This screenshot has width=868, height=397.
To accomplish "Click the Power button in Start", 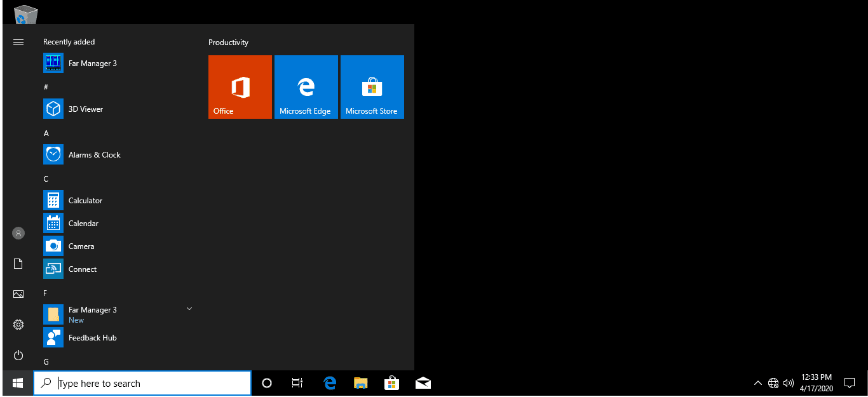I will pyautogui.click(x=18, y=355).
